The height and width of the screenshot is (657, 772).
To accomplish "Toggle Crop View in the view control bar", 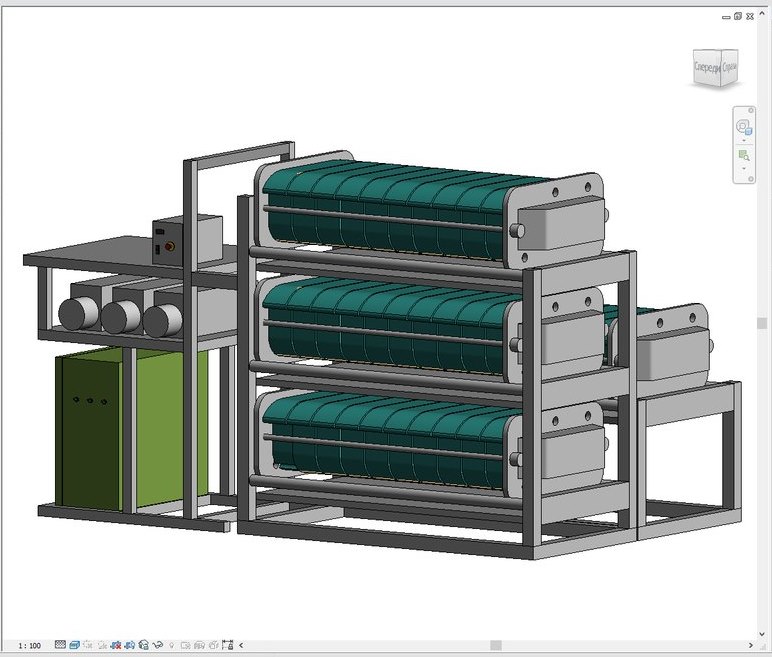I will click(x=116, y=646).
